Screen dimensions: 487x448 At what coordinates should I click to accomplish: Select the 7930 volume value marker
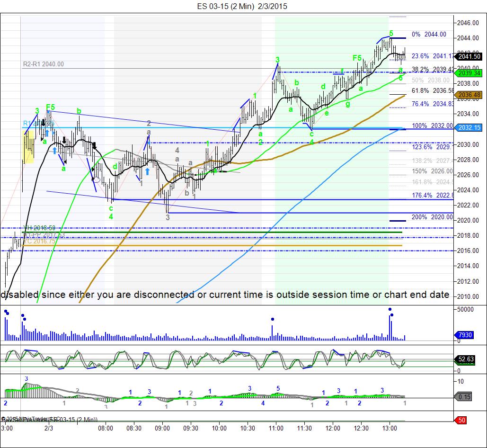click(465, 335)
